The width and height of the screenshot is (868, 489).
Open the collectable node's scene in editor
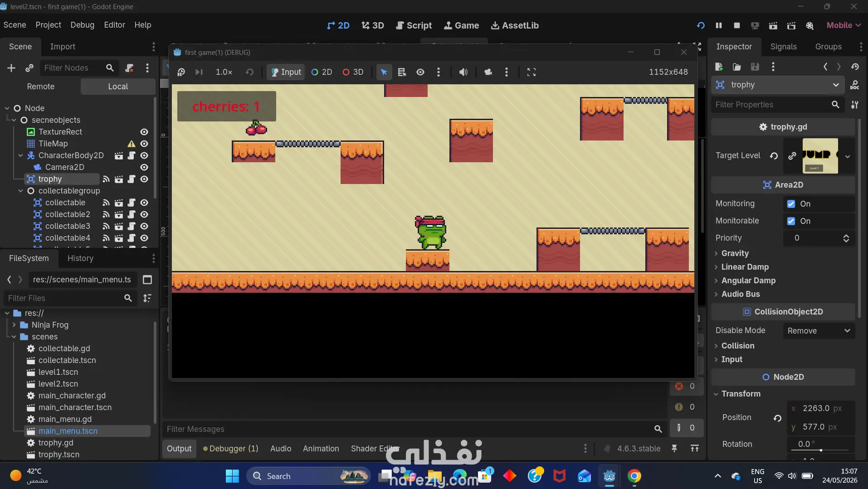pos(119,203)
